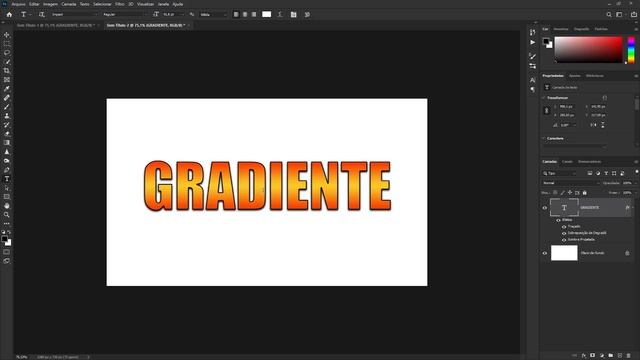This screenshot has height=360, width=640.
Task: Toggle visibility of Sombra Projetada effect
Action: click(564, 240)
